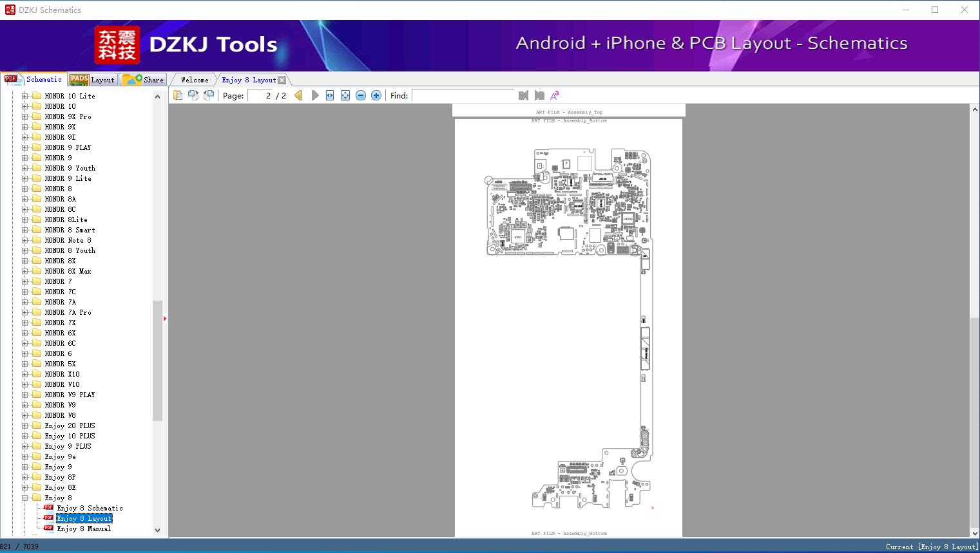
Task: Click the document viewer scrollbar thumb
Action: click(x=975, y=423)
